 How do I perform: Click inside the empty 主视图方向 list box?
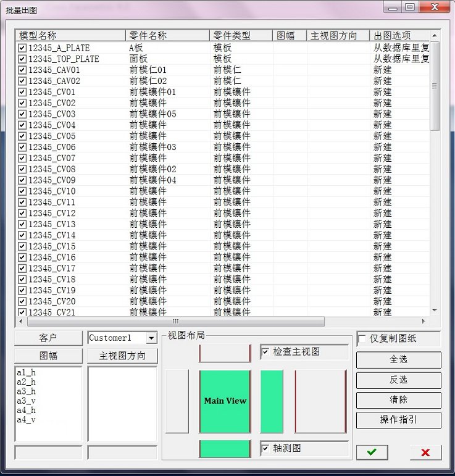122,404
